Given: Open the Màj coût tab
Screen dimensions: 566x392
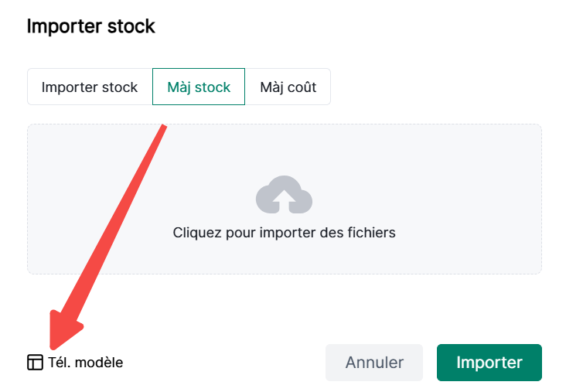Looking at the screenshot, I should click(x=288, y=87).
